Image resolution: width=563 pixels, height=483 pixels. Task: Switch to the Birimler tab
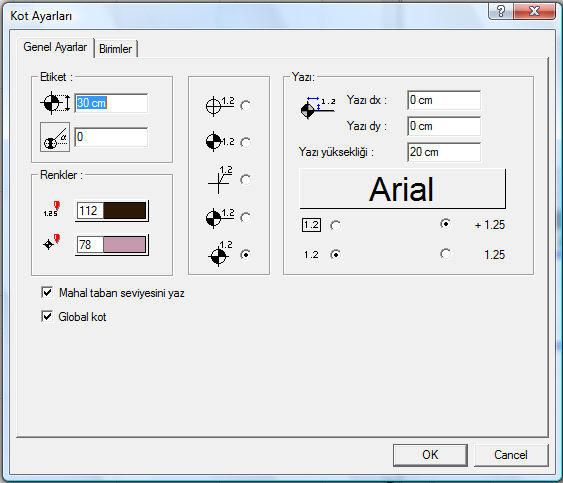116,48
